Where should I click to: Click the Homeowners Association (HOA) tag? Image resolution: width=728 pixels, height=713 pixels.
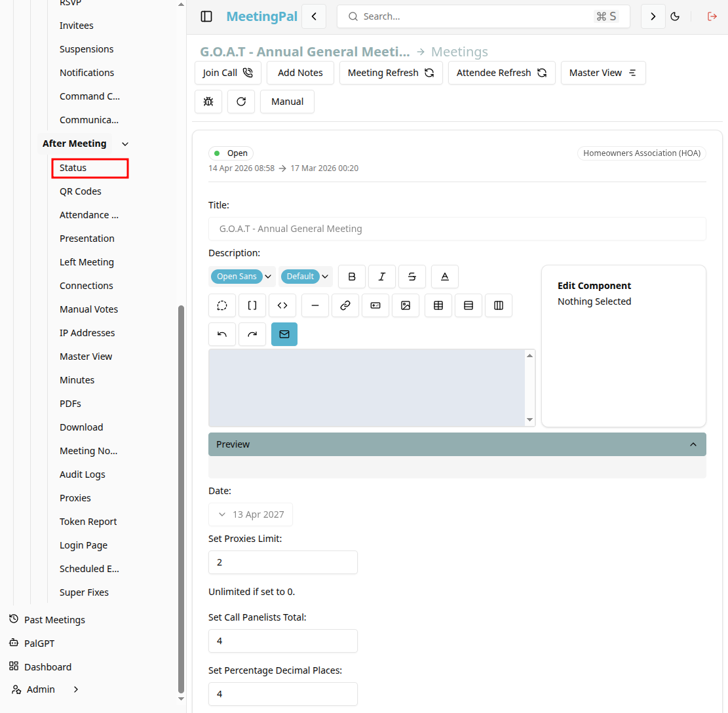point(642,153)
